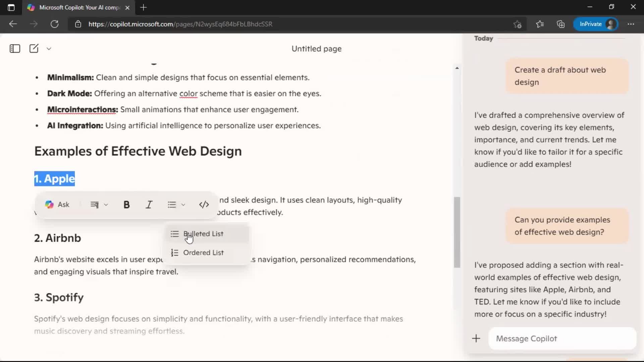Click the selected heading 1. Apple
Viewport: 644px width, 362px height.
[x=54, y=179]
